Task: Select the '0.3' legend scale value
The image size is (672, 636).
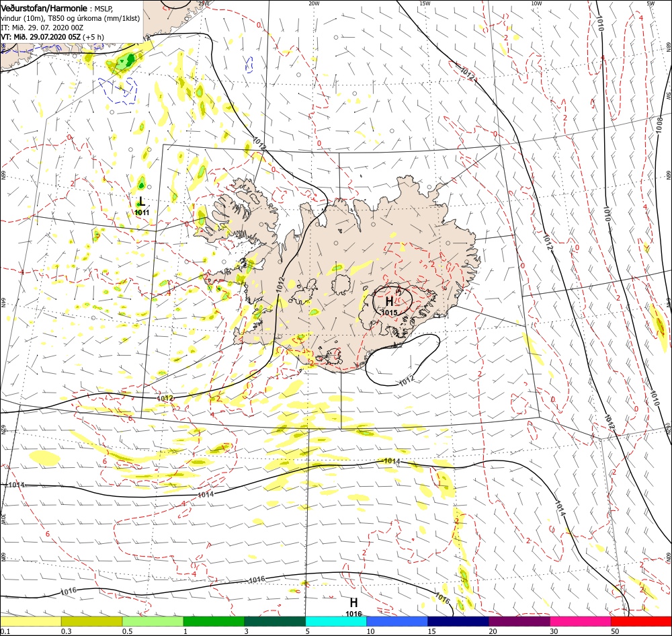Action: (x=67, y=631)
